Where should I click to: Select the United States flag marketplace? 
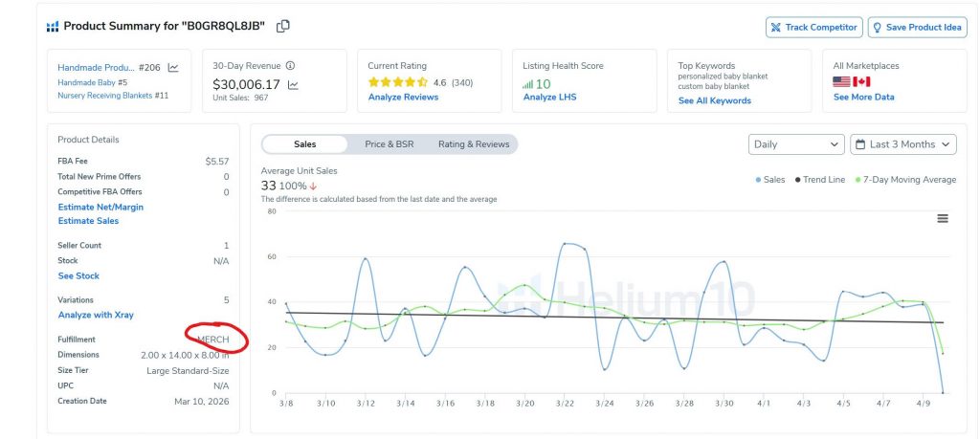tap(842, 82)
